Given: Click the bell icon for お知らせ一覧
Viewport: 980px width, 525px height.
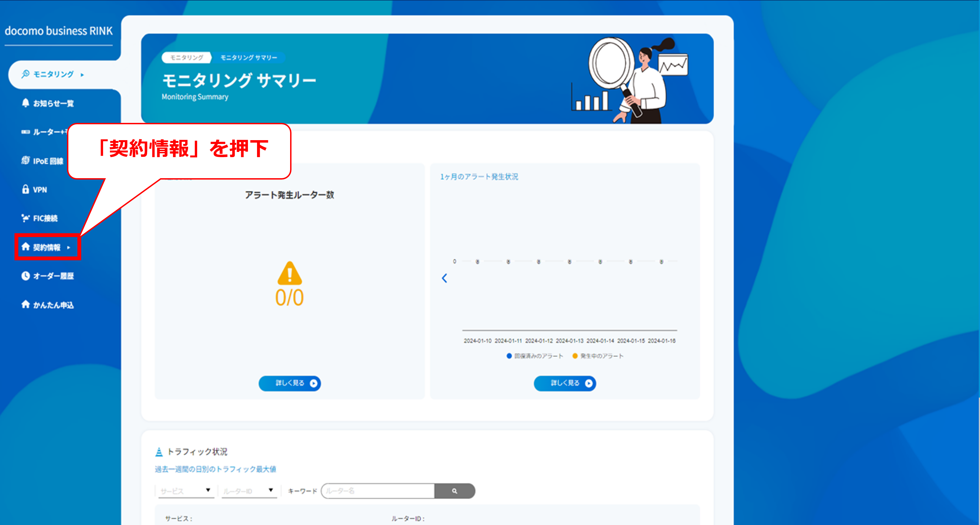Looking at the screenshot, I should (x=25, y=103).
